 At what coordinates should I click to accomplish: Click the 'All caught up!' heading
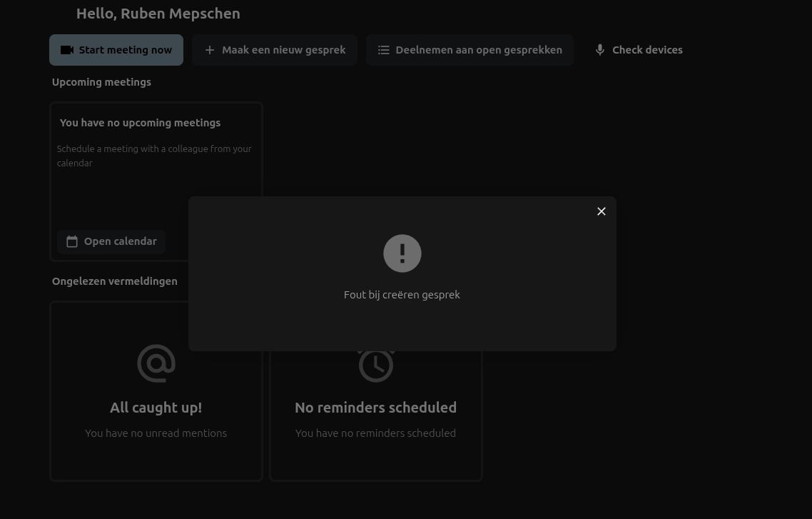click(156, 408)
